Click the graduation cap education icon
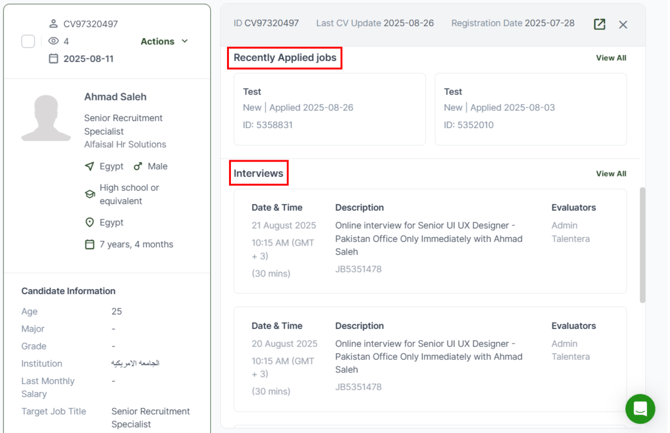Image resolution: width=670 pixels, height=433 pixels. (x=89, y=194)
